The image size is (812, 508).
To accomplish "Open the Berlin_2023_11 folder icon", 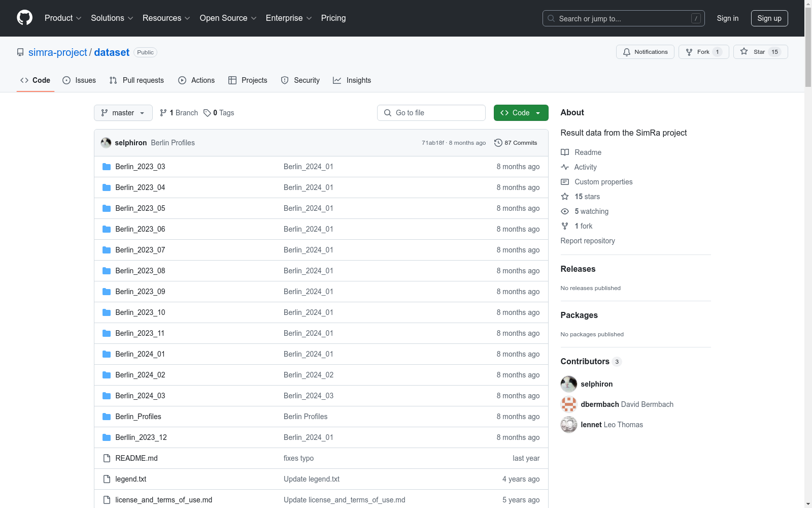I will (107, 333).
